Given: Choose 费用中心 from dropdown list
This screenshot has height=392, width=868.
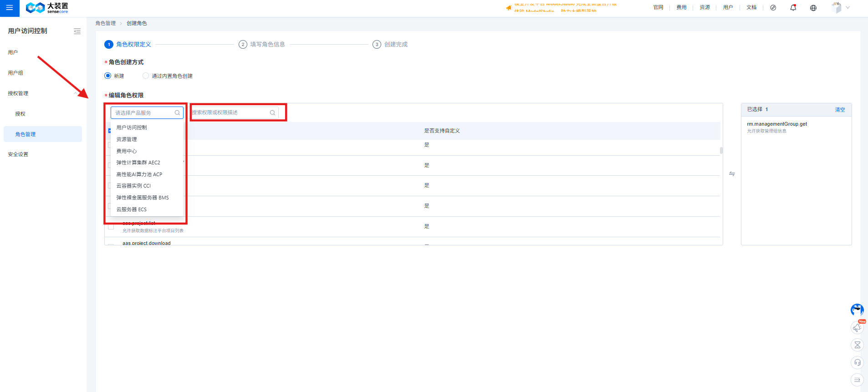Looking at the screenshot, I should 147,151.
